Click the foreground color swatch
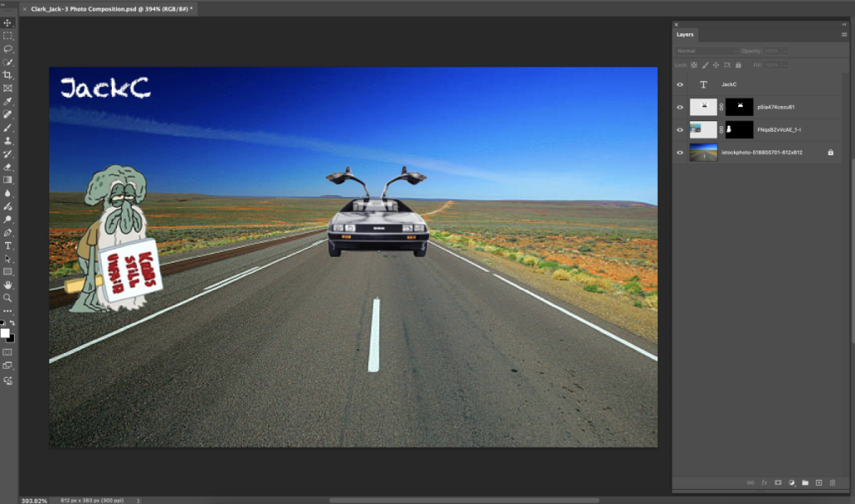Screen dimensions: 855x504 4,333
